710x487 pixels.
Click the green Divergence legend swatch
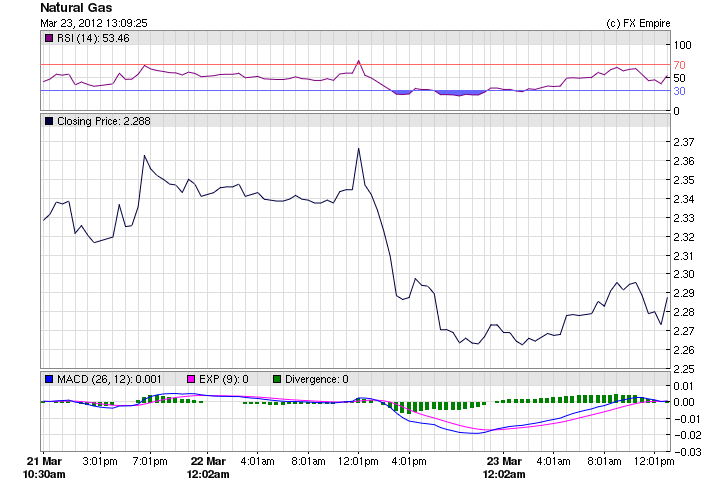tap(278, 379)
